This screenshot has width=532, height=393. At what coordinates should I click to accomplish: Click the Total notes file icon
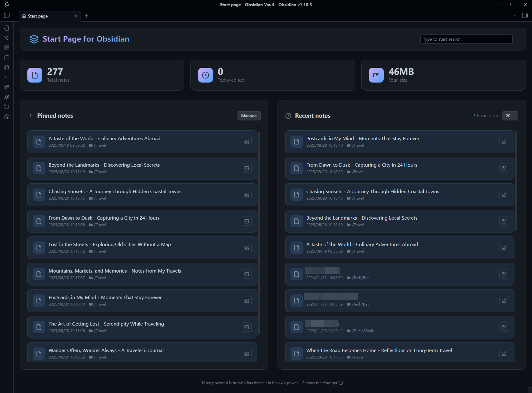click(x=35, y=75)
